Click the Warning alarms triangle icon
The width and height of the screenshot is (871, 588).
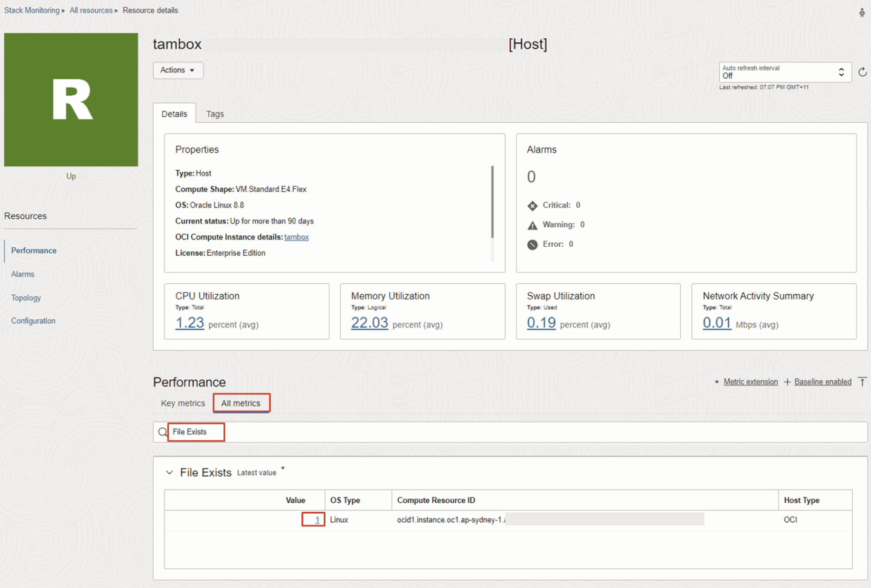click(533, 224)
